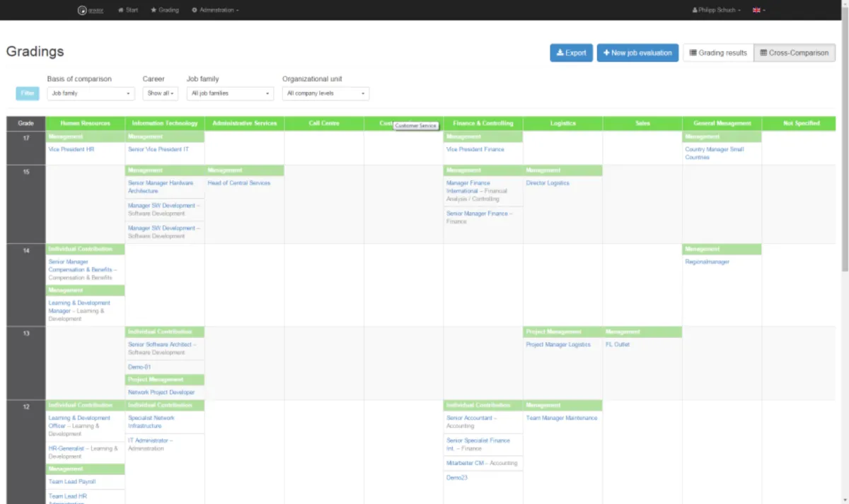The width and height of the screenshot is (849, 504).
Task: Open Senior Accountant – Accounting job
Action: 472,422
